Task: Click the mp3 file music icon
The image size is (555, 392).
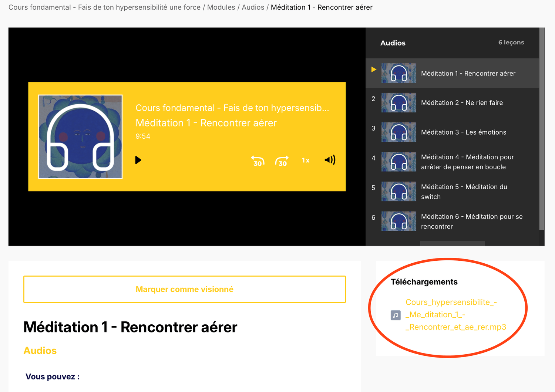Action: point(396,315)
